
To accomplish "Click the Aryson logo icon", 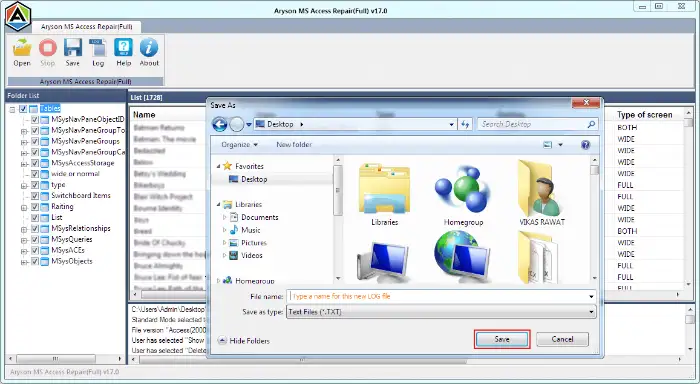I will (x=18, y=16).
